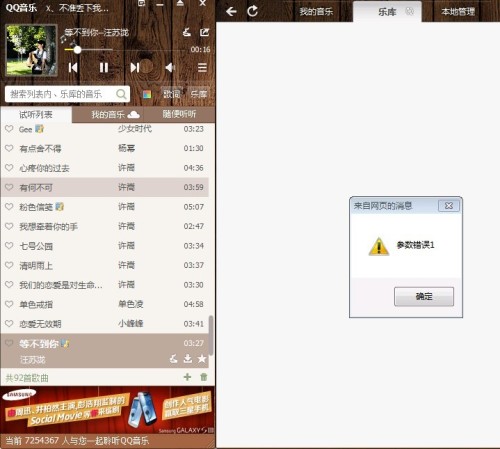Favorite 有点舍不得 with its heart icon
This screenshot has width=500, height=449.
tap(9, 148)
